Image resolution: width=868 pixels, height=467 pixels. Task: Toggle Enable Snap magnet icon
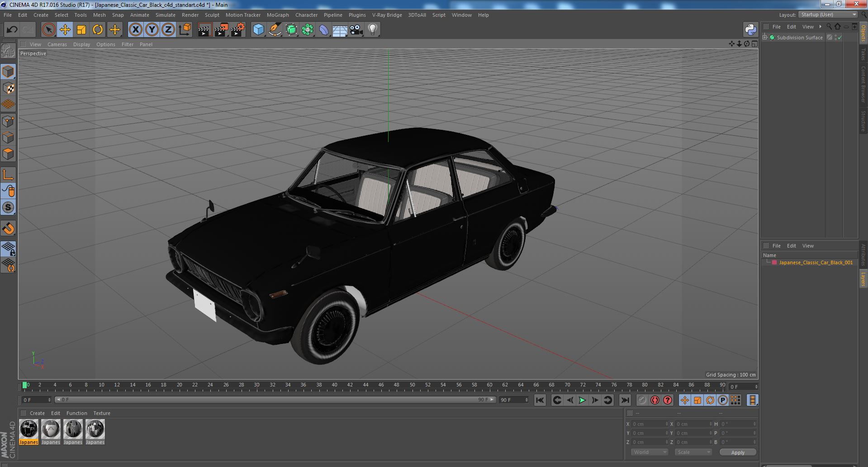tap(8, 229)
